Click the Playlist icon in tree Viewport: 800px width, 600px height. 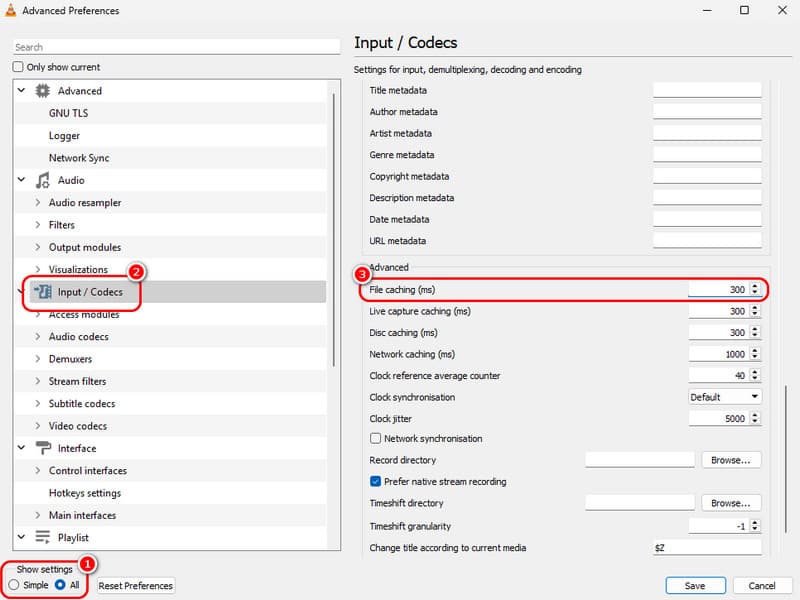(42, 538)
